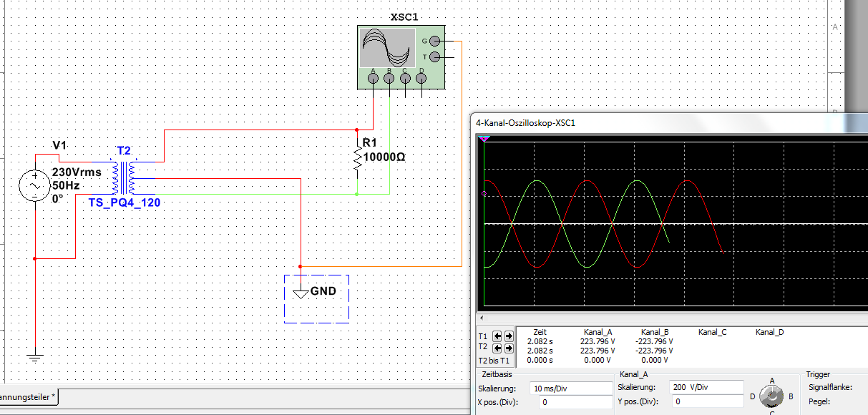Click the GND label text
The height and width of the screenshot is (415, 868).
(323, 291)
